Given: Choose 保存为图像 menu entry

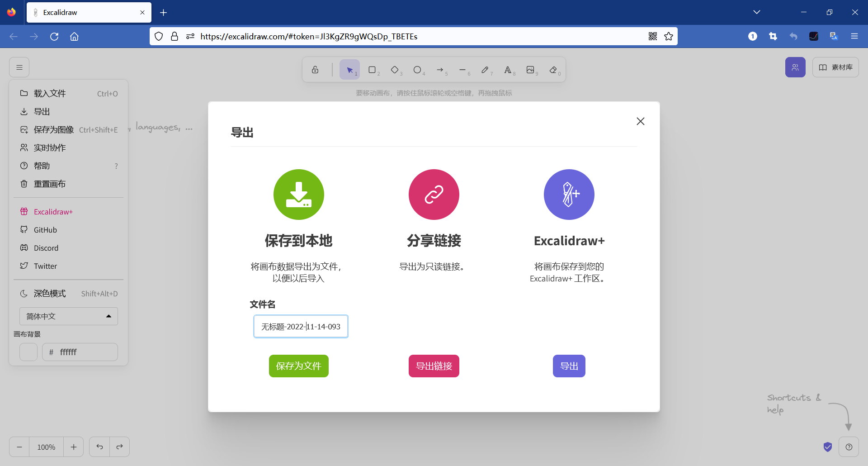Looking at the screenshot, I should click(x=69, y=130).
